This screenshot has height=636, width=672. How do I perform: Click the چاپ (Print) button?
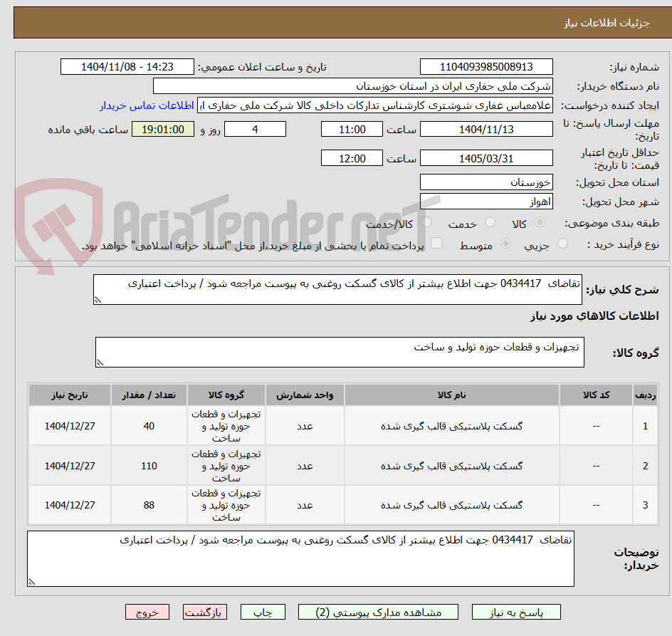point(263,612)
